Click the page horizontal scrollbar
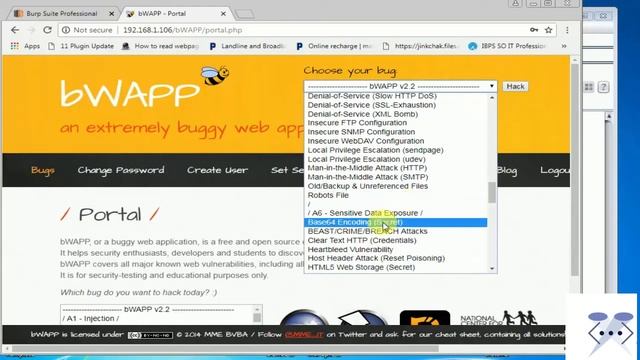Image resolution: width=640 pixels, height=360 pixels. (224, 349)
